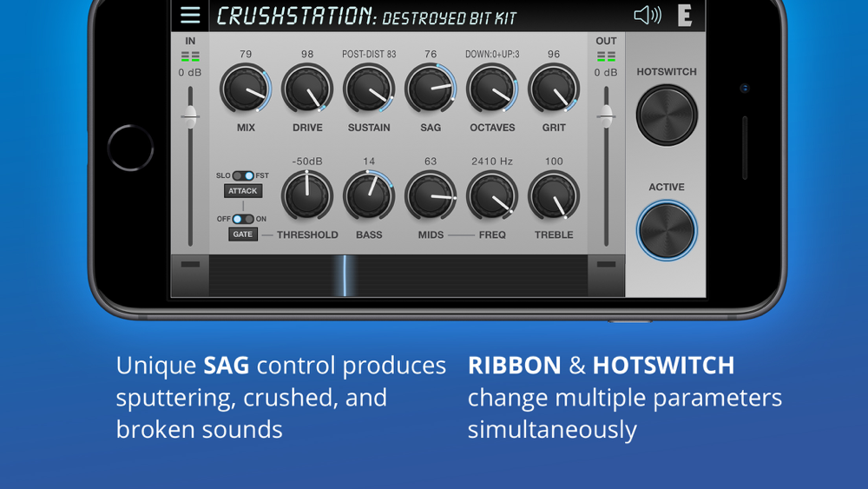This screenshot has height=489, width=868.
Task: Click the right ribbon end button
Action: click(606, 275)
